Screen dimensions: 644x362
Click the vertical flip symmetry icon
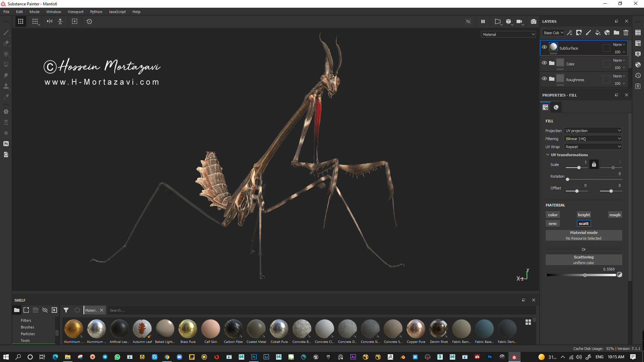coord(60,21)
